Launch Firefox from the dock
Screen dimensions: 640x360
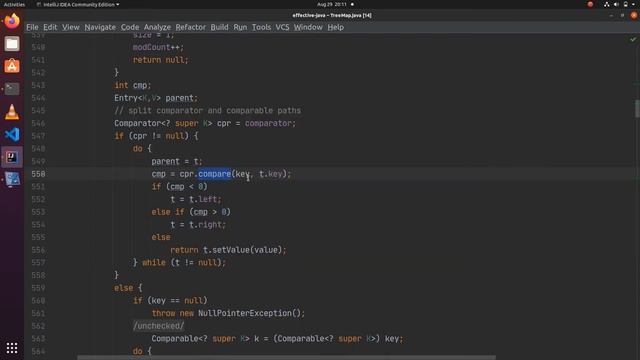click(x=12, y=21)
